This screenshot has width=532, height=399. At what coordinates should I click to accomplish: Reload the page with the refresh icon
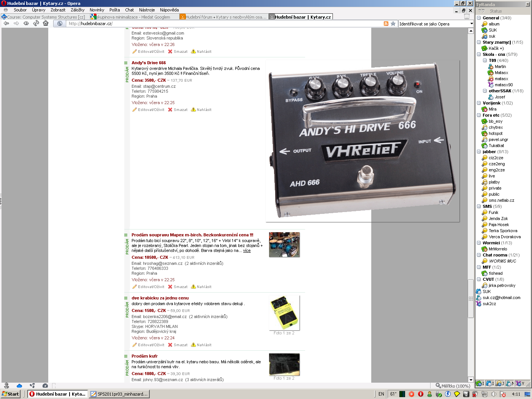(x=36, y=24)
